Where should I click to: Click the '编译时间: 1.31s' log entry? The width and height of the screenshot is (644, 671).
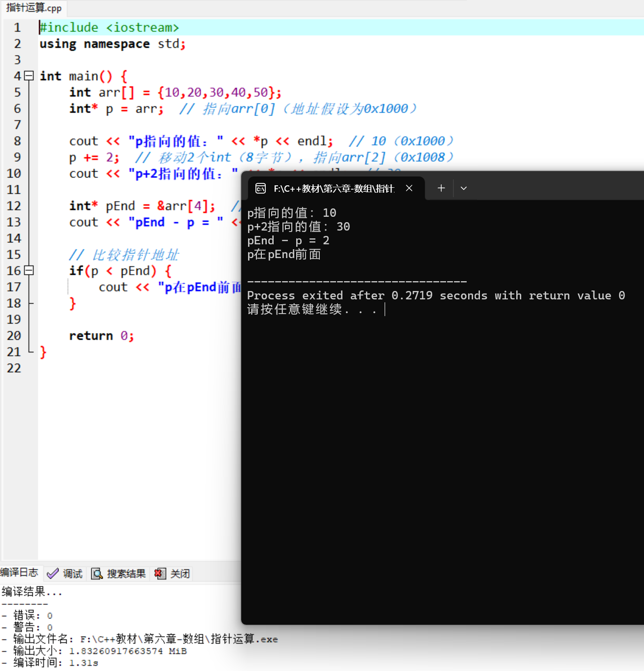[50, 663]
